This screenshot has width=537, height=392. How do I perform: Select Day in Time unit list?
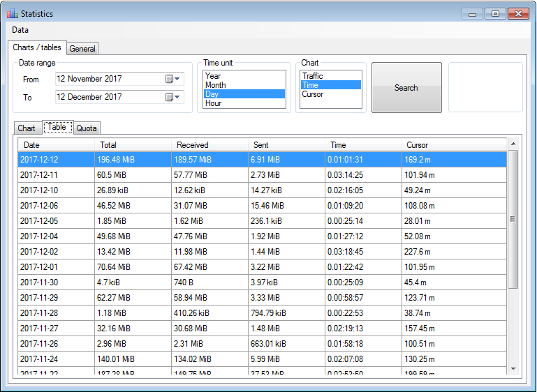[x=244, y=94]
